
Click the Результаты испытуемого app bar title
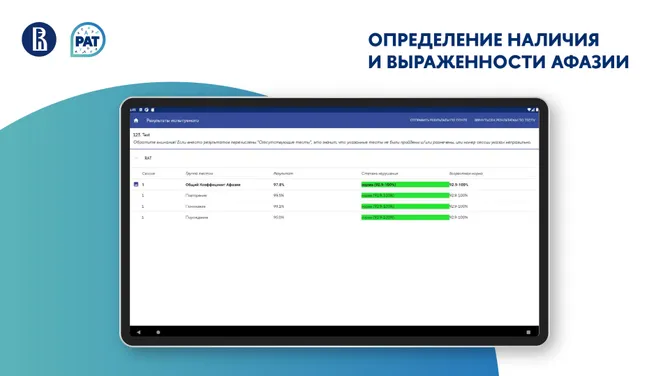click(173, 120)
